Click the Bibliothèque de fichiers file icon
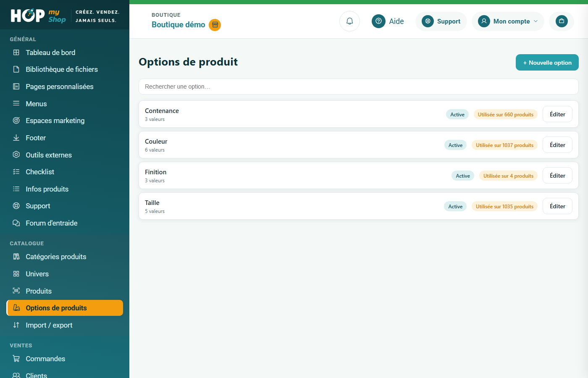588x378 pixels. point(16,69)
